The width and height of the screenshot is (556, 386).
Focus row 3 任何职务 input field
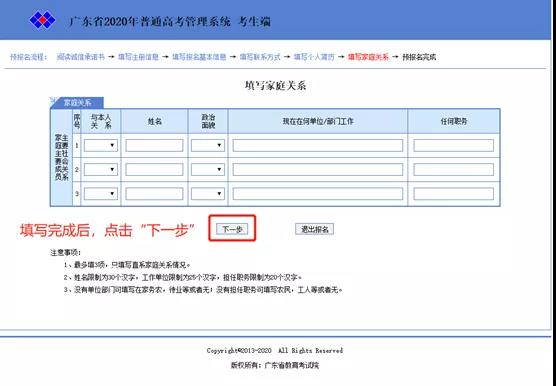[454, 194]
